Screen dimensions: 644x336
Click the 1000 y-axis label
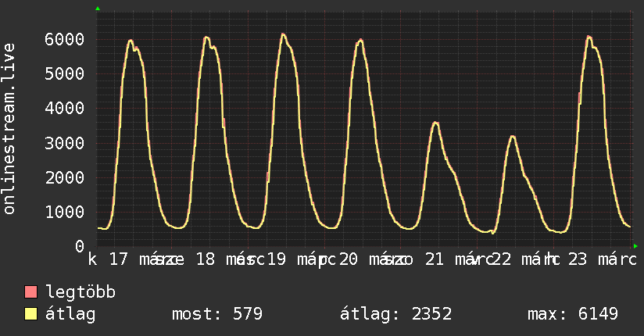click(65, 213)
